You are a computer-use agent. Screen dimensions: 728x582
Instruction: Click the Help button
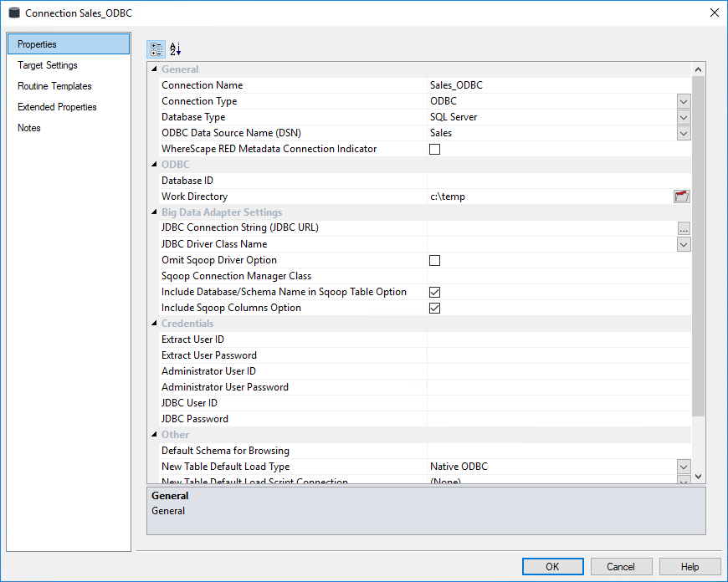pos(690,566)
